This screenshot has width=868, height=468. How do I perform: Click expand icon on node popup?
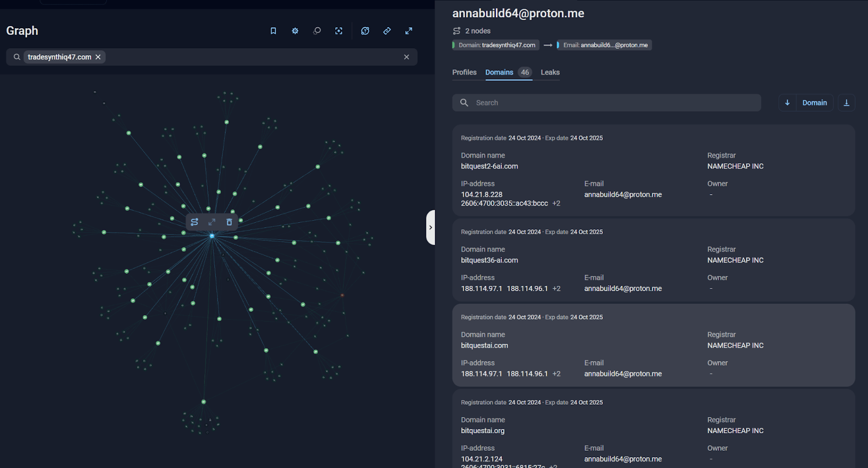212,222
